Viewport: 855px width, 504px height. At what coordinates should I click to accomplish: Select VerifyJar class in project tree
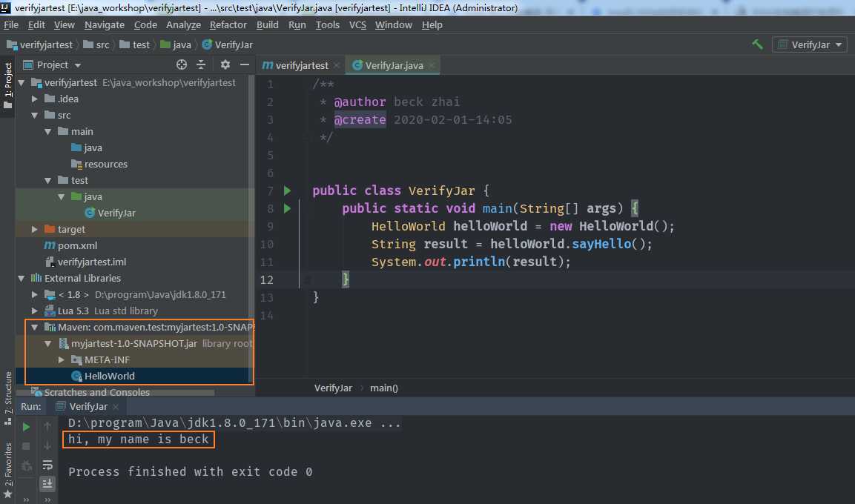tap(110, 213)
